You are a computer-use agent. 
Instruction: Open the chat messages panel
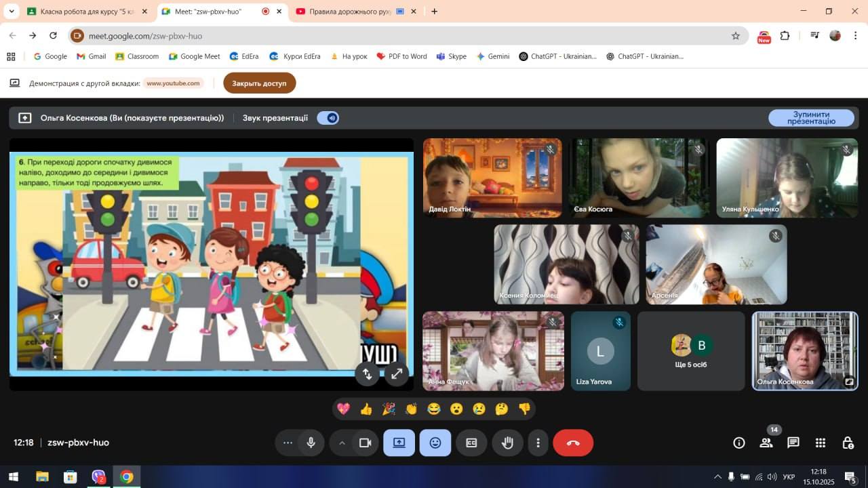click(793, 443)
